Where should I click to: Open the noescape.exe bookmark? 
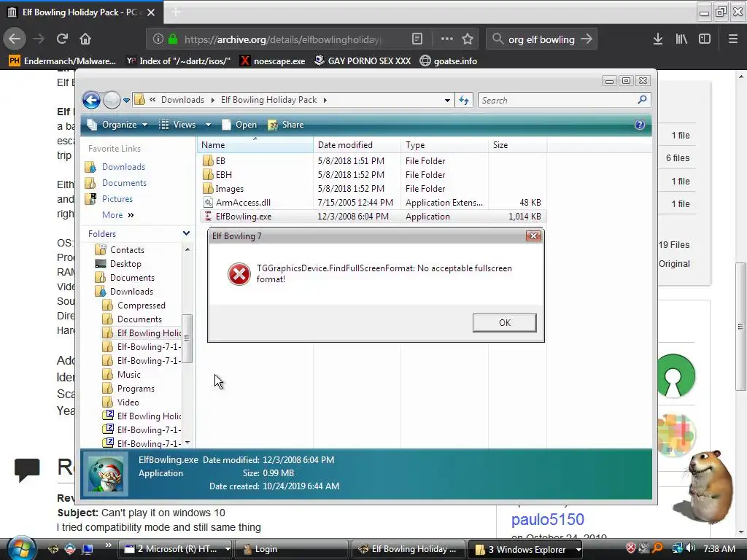coord(273,61)
